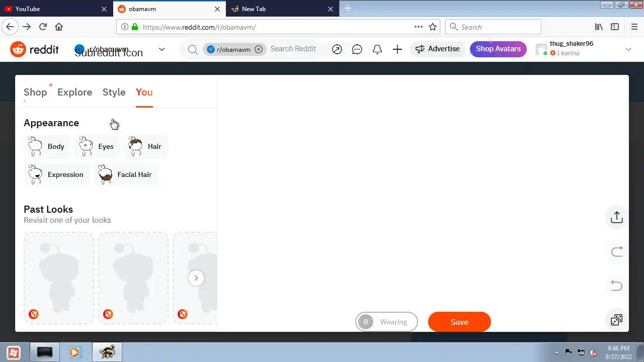The height and width of the screenshot is (362, 644).
Task: Toggle the Firefox sidebar icon
Action: 615,27
